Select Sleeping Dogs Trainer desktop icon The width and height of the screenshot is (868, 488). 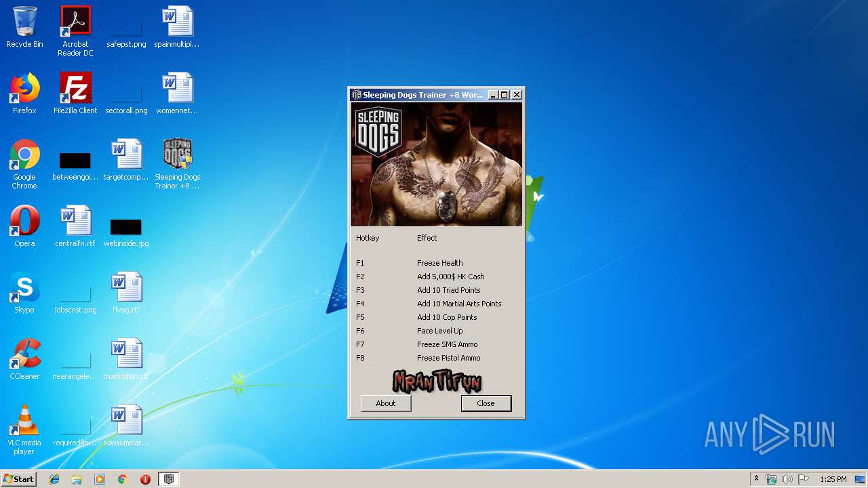pyautogui.click(x=177, y=164)
